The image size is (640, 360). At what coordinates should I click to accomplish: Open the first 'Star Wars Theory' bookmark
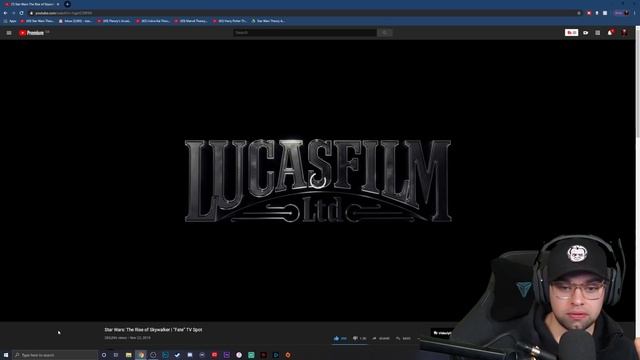pyautogui.click(x=38, y=21)
